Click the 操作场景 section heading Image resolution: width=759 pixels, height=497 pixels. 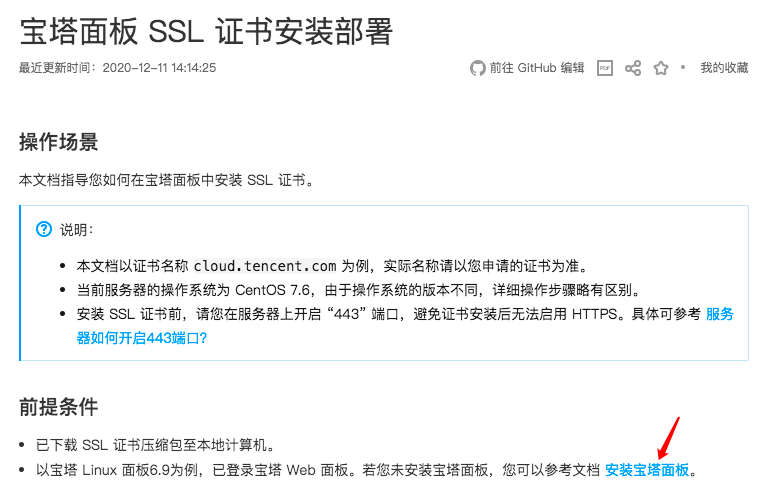[x=59, y=142]
